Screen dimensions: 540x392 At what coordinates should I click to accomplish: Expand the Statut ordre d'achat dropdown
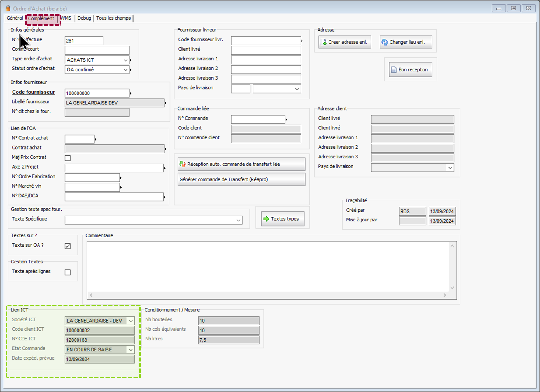coord(125,69)
